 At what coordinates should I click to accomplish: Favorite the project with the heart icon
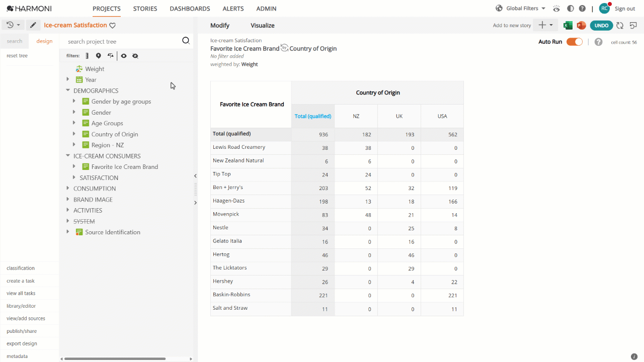point(113,26)
